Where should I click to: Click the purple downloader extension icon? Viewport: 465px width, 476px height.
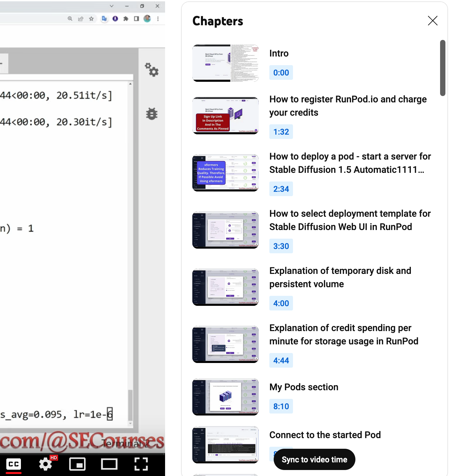click(115, 19)
